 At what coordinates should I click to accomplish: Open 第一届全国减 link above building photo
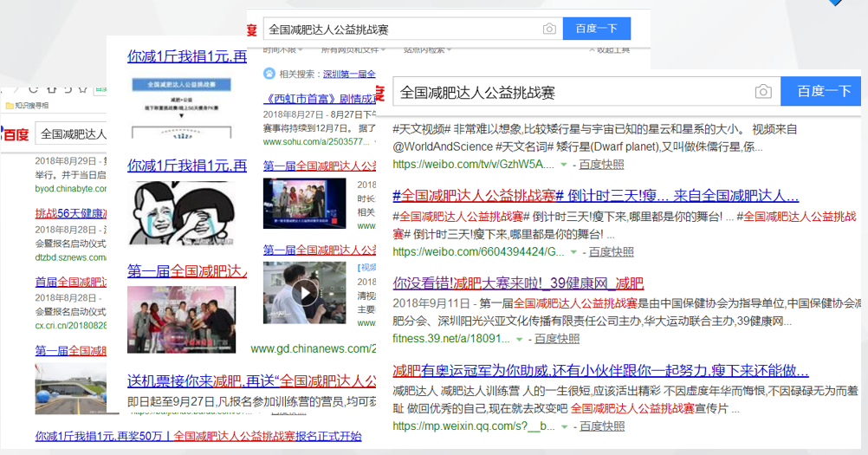71,350
